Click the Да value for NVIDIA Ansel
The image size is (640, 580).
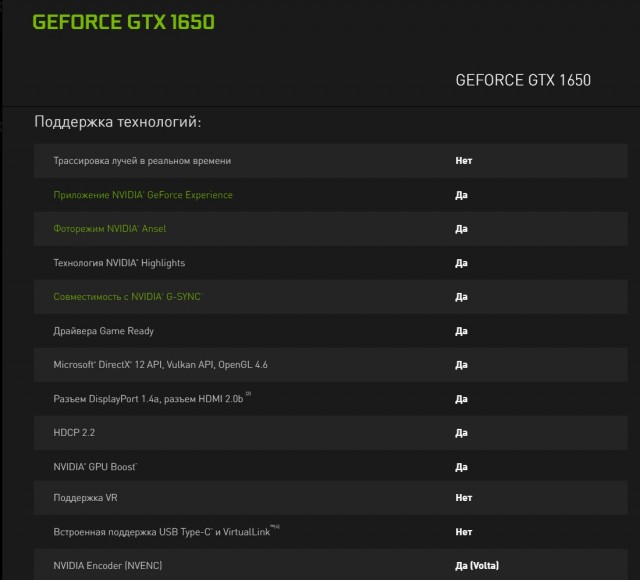pos(461,229)
